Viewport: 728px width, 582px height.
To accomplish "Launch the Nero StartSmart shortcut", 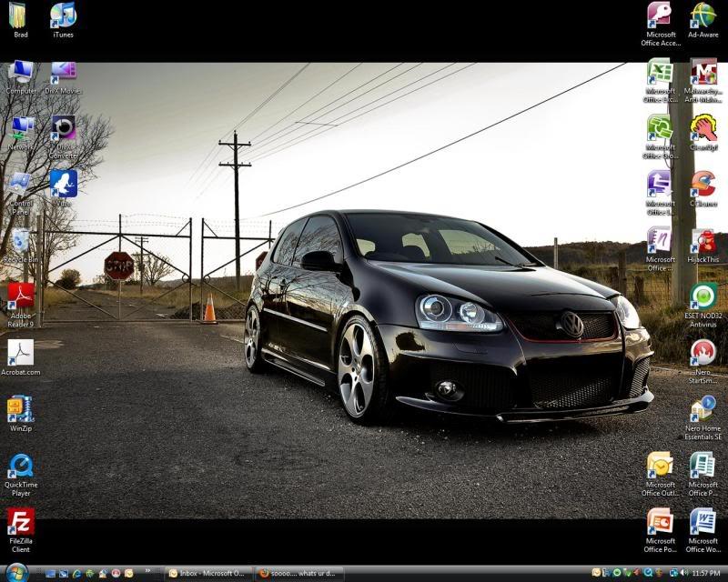I will [x=703, y=362].
